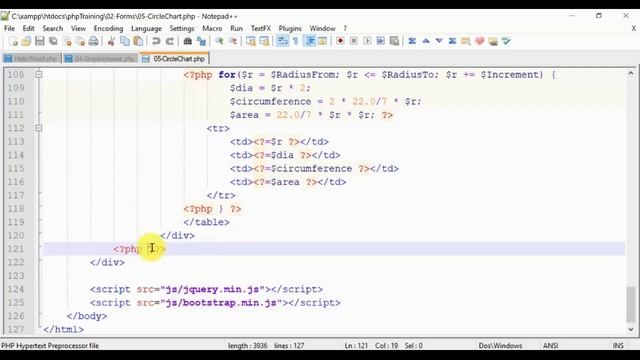Image resolution: width=640 pixels, height=360 pixels.
Task: Open Find with the binoculars icon
Action: 187,41
